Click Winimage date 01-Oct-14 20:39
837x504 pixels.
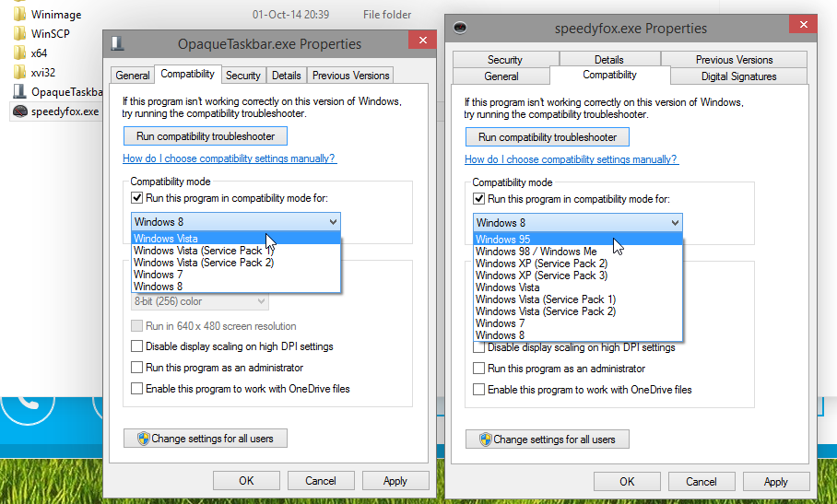point(290,15)
